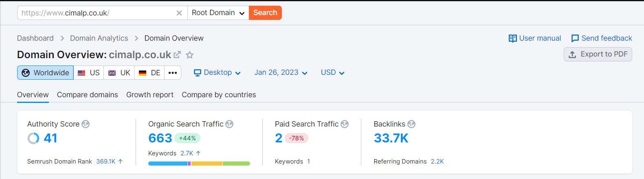Click the globe icon in the Worldwide button

coord(26,73)
